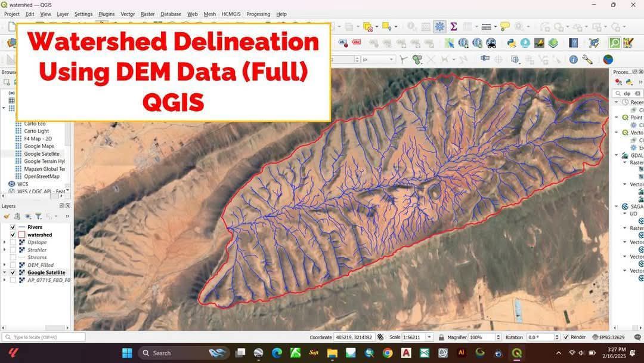Open the wrench settings tool
Viewport: 644px width, 363px height.
(587, 60)
